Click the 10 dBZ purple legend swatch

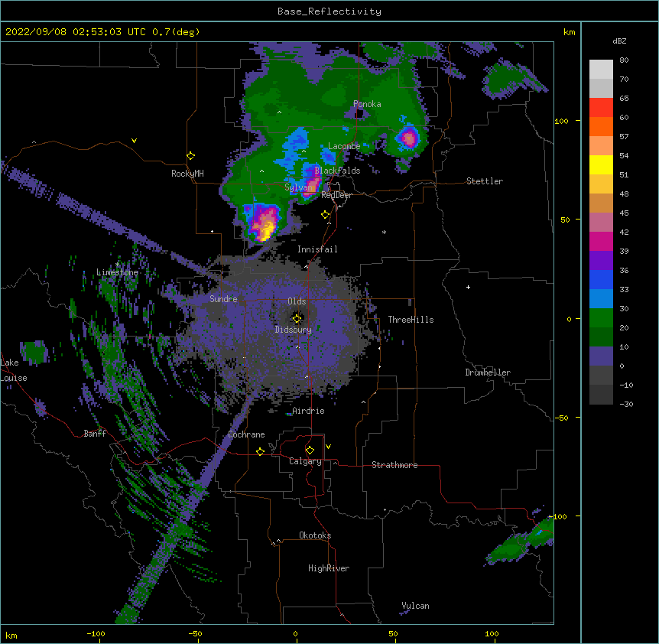coord(601,356)
